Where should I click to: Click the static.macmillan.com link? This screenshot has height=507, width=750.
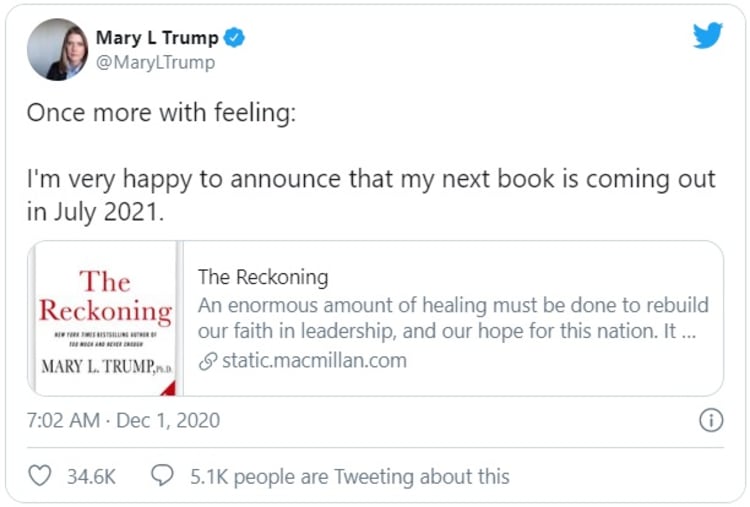312,361
